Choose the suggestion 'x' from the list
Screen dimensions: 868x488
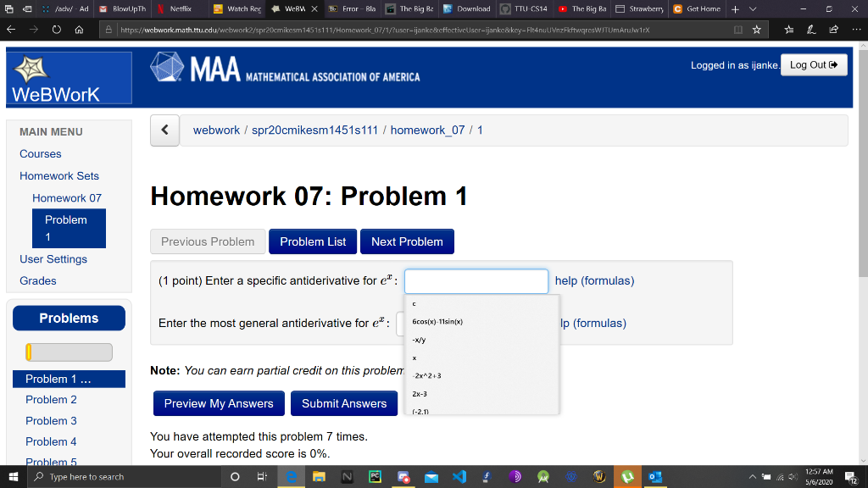[x=481, y=358]
